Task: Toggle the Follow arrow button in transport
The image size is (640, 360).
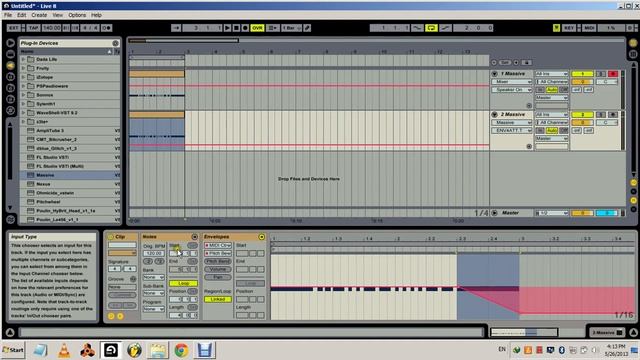Action: tap(176, 28)
